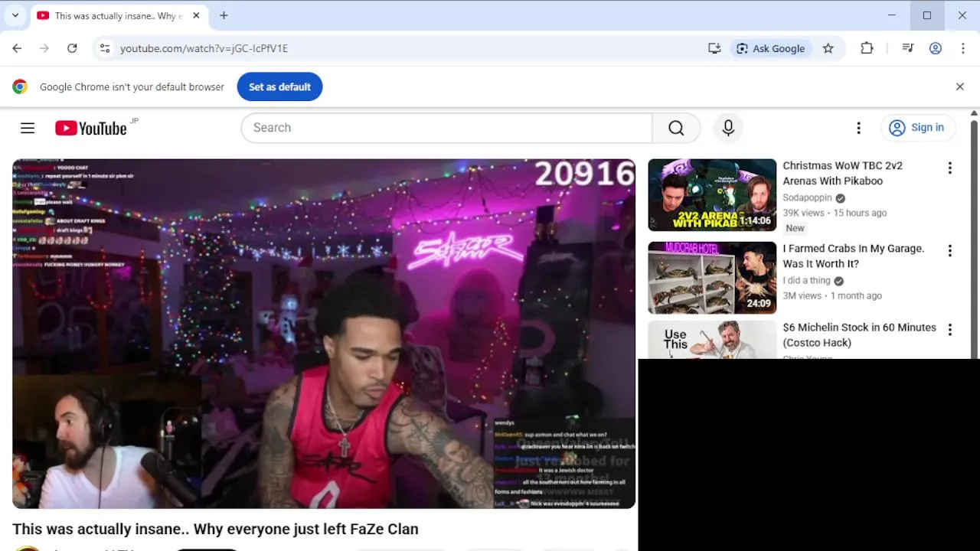Screen dimensions: 980x551
Task: More options for Farmed Crabs video
Action: click(949, 251)
